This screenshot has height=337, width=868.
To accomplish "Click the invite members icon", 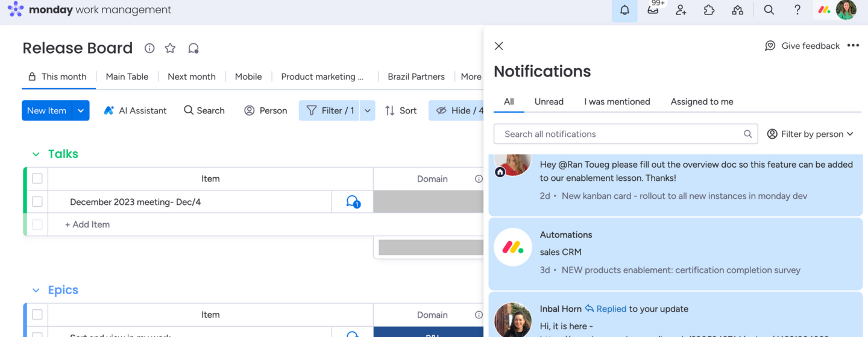I will click(681, 10).
